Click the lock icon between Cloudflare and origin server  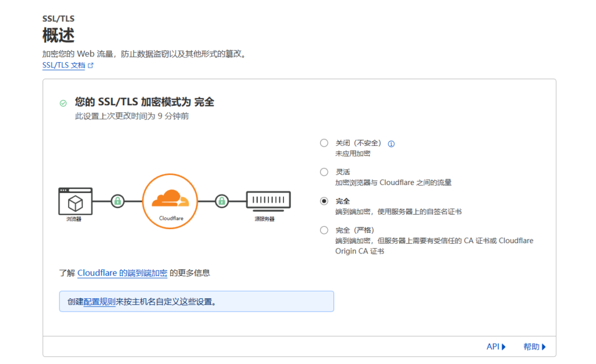coord(221,201)
